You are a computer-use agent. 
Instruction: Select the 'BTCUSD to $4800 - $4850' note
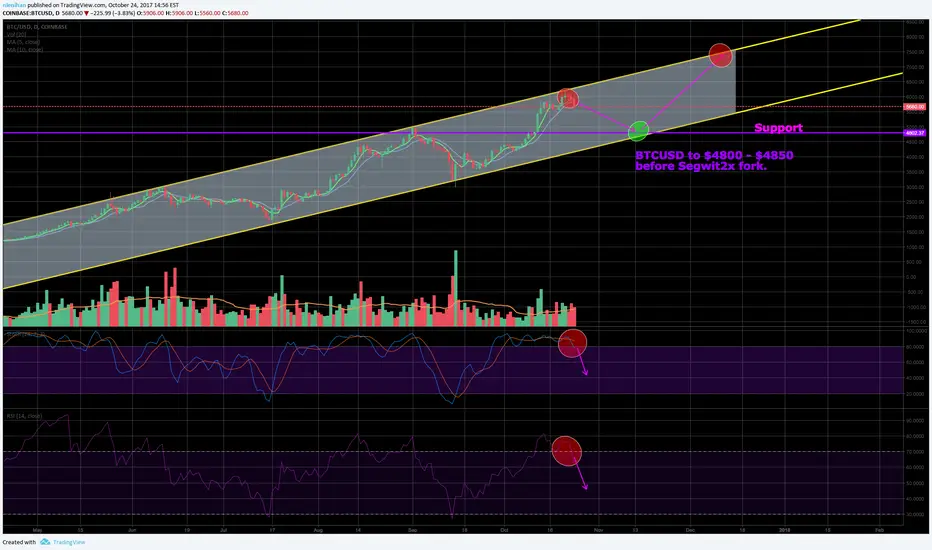[x=714, y=156]
